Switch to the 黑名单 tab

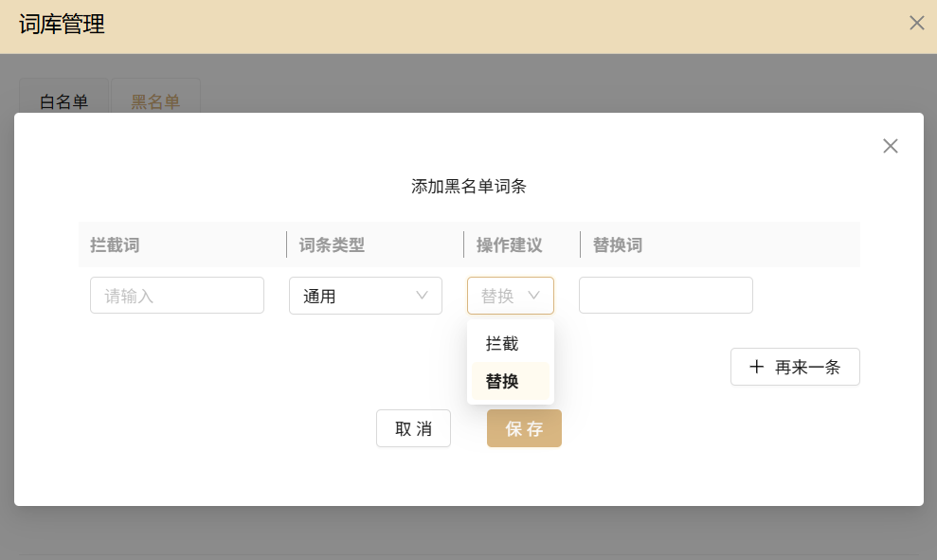pos(155,102)
